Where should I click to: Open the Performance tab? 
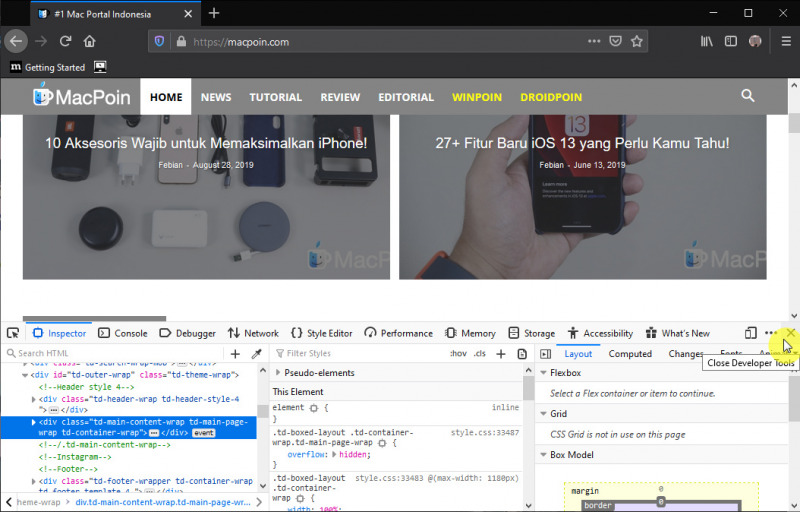tap(398, 333)
